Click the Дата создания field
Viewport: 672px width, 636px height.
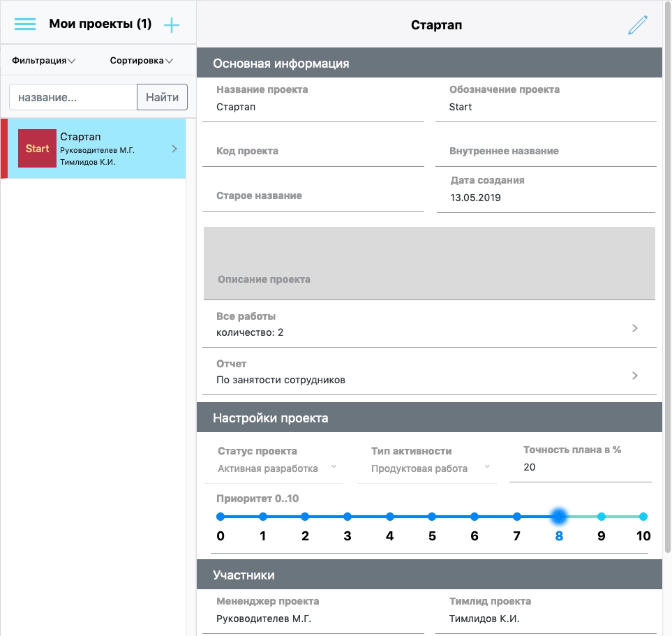(546, 198)
